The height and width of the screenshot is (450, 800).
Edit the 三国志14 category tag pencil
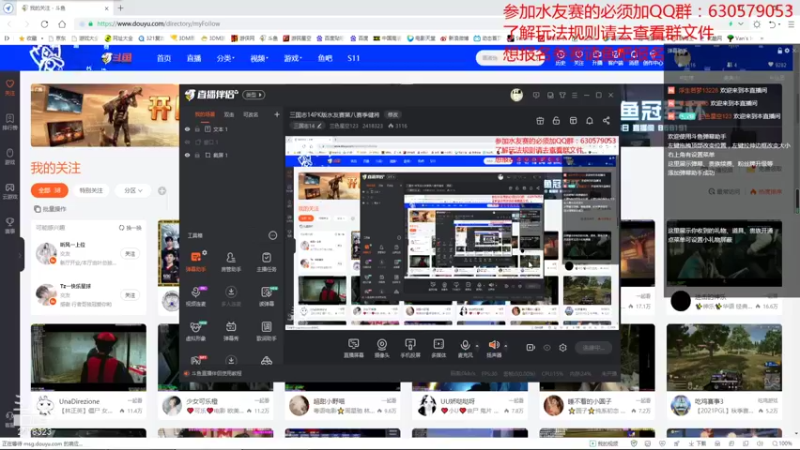tap(320, 126)
